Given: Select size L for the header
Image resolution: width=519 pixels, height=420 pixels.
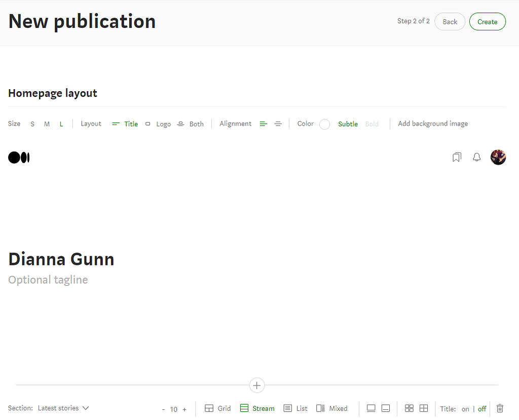Looking at the screenshot, I should coord(61,124).
